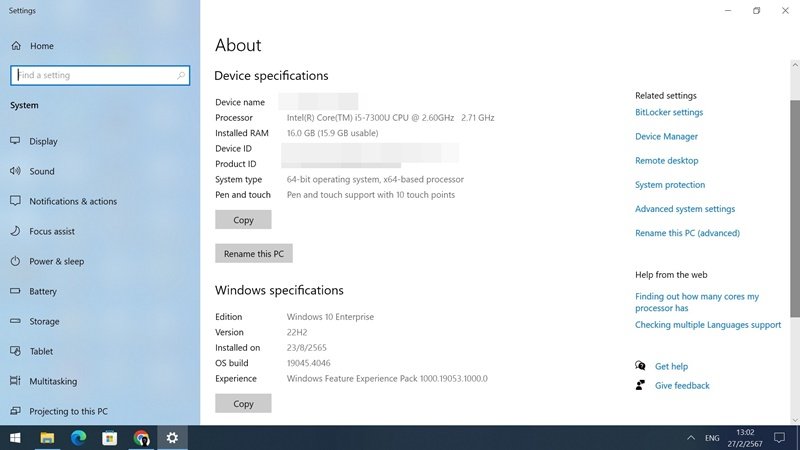Go to Projecting to this PC
The width and height of the screenshot is (800, 450).
68,412
